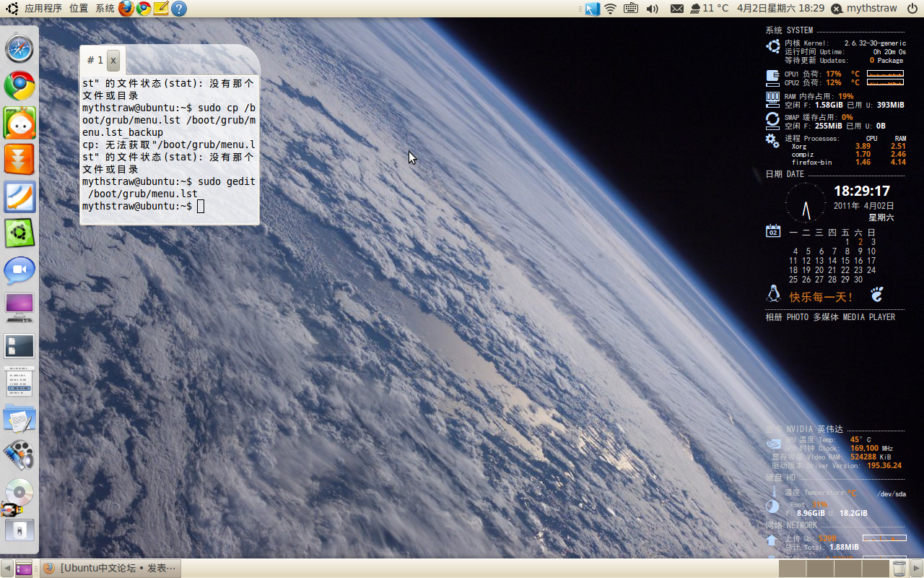
Task: Hide the bottom panel with the left arrow
Action: pyautogui.click(x=6, y=568)
